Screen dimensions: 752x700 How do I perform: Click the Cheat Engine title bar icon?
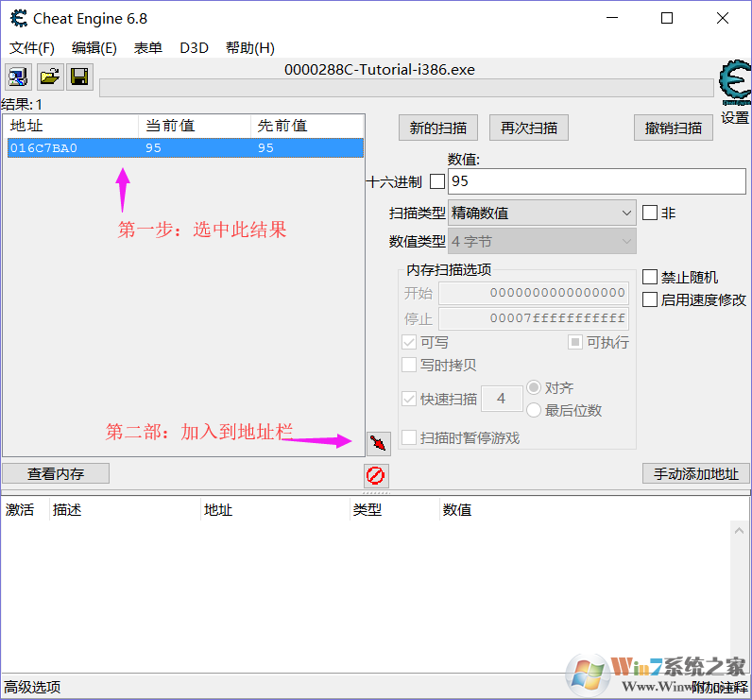pos(19,19)
